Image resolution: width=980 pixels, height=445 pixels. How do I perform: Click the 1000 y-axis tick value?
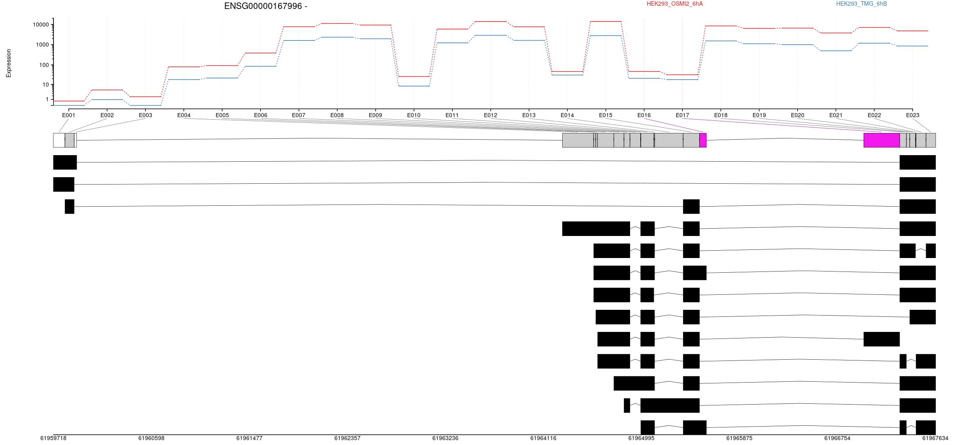42,45
